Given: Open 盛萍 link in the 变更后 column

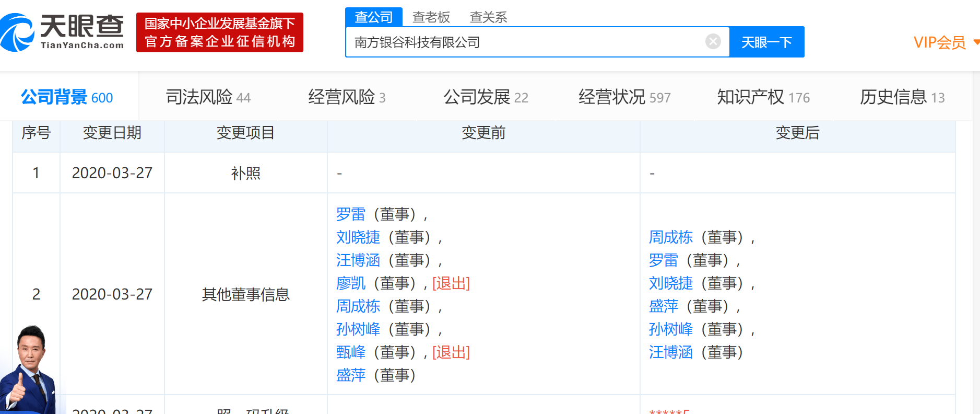Looking at the screenshot, I should (664, 306).
